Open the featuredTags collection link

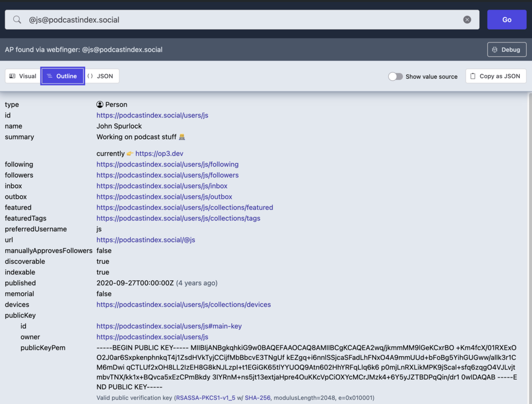pyautogui.click(x=178, y=218)
